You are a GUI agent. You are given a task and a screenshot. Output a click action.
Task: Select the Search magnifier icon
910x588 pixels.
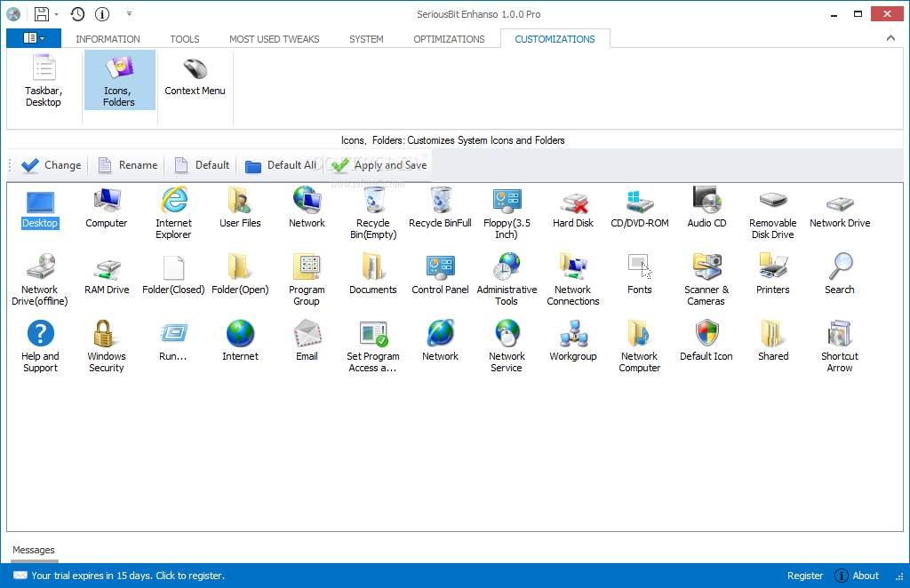click(x=840, y=275)
